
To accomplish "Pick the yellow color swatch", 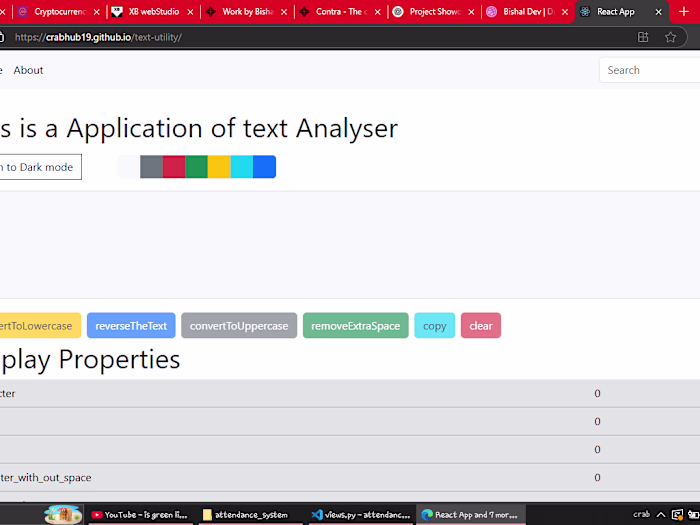I will [x=219, y=167].
